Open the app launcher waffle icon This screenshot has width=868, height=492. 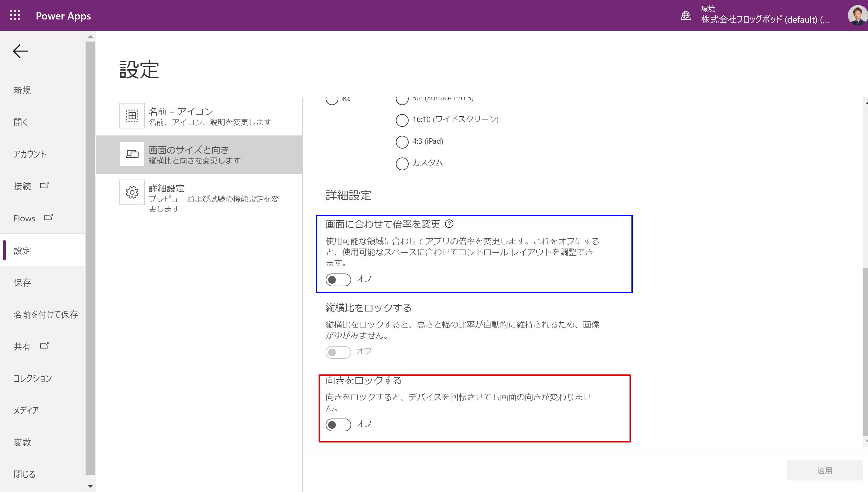(15, 15)
